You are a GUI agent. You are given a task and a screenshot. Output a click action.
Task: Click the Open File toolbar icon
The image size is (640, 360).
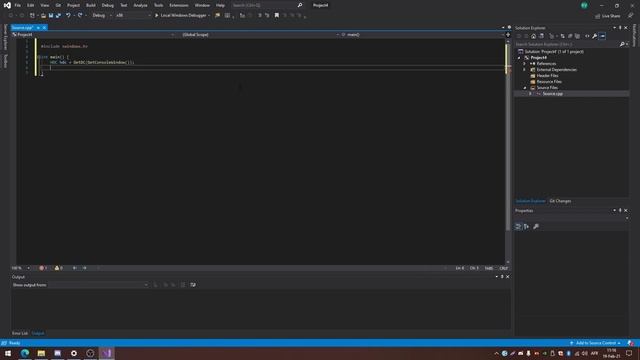[43, 16]
